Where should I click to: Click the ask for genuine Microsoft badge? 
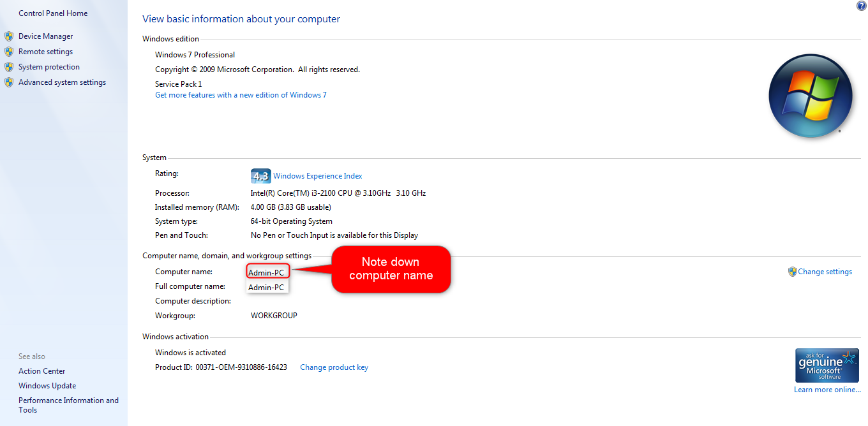pos(827,365)
